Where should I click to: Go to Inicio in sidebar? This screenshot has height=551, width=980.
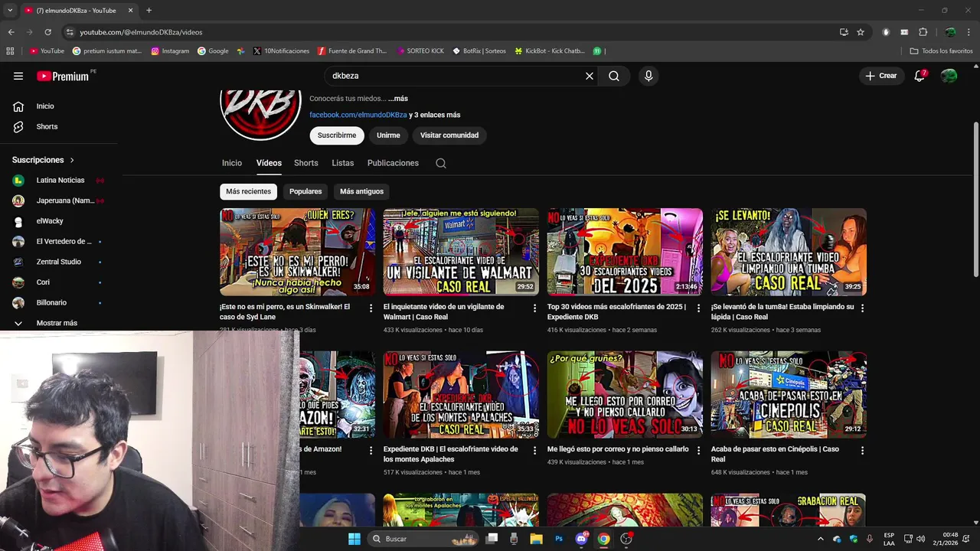(44, 106)
